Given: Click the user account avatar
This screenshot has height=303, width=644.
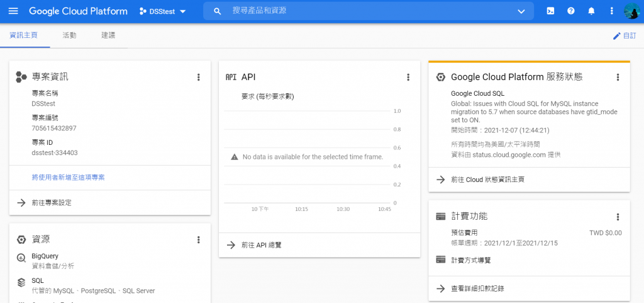Looking at the screenshot, I should (x=632, y=11).
